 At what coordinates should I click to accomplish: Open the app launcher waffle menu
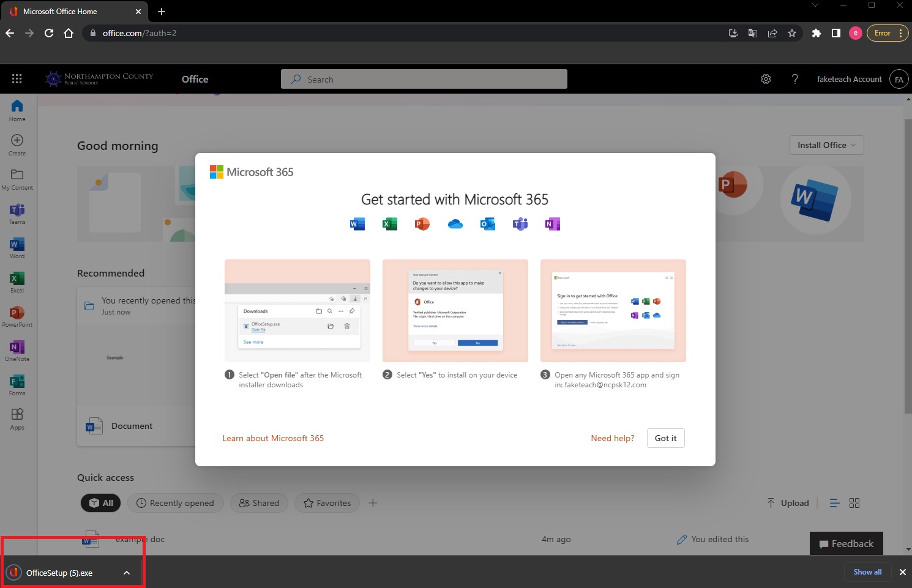17,79
